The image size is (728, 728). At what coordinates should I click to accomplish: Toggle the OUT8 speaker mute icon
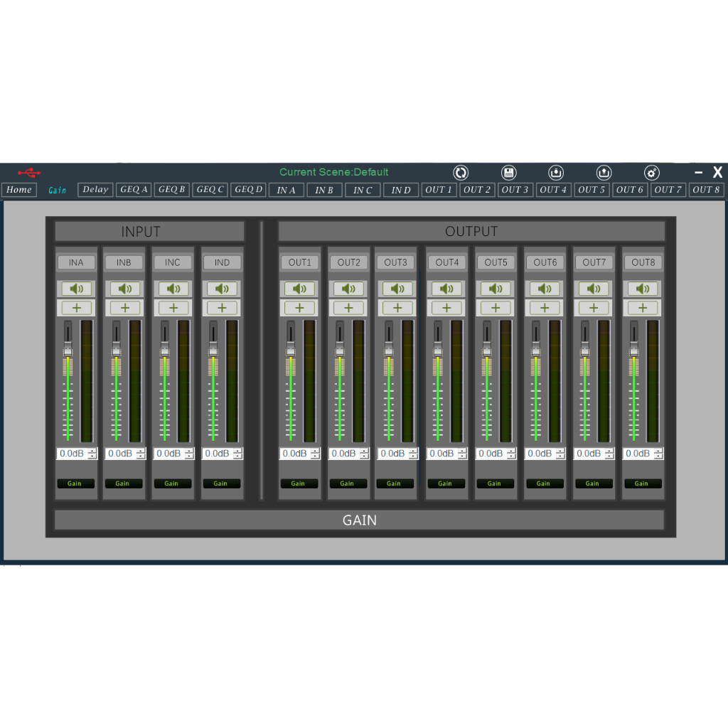click(x=643, y=289)
